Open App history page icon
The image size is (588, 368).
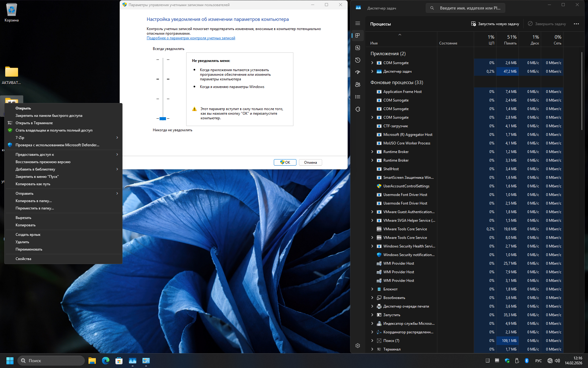358,60
